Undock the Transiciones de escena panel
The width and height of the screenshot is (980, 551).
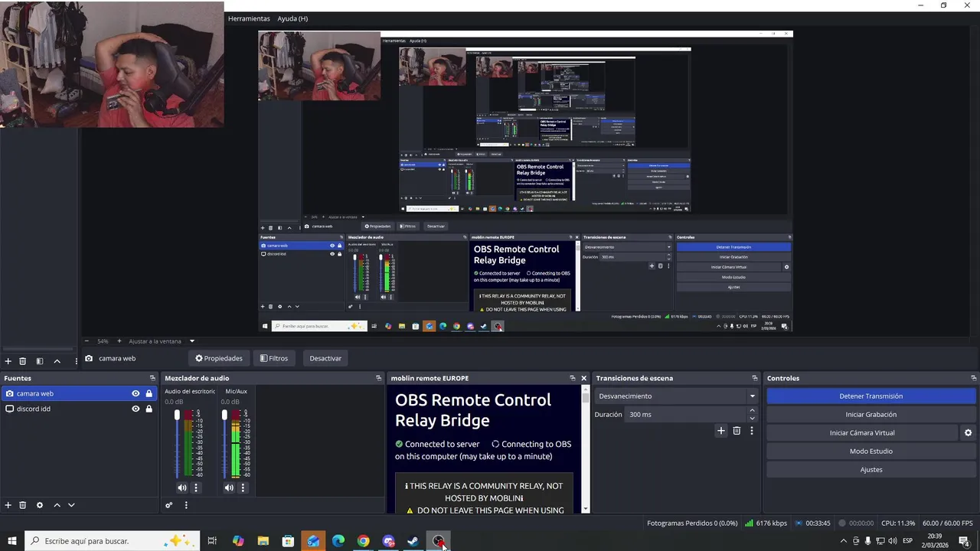[x=753, y=378]
